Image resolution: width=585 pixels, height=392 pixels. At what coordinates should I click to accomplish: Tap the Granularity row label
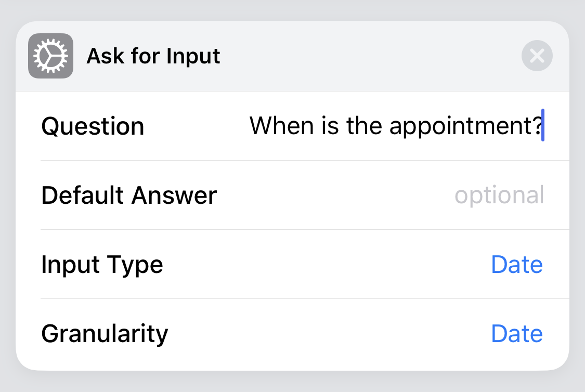tap(104, 333)
